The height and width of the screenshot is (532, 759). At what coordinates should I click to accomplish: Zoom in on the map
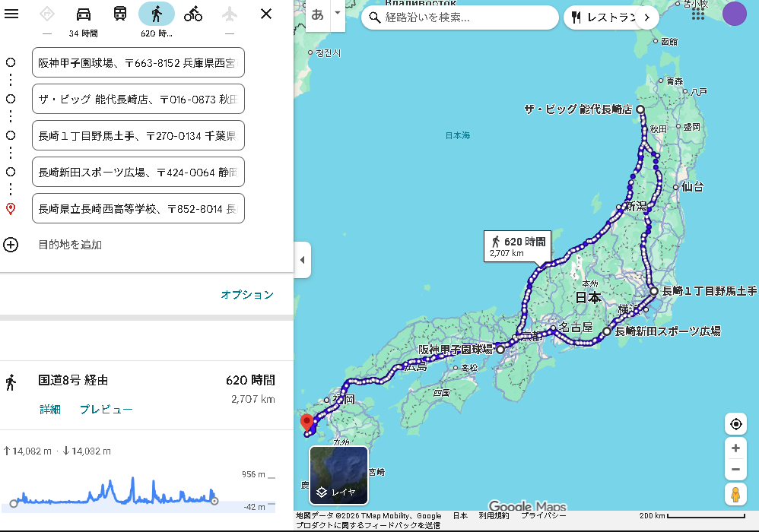pyautogui.click(x=735, y=448)
